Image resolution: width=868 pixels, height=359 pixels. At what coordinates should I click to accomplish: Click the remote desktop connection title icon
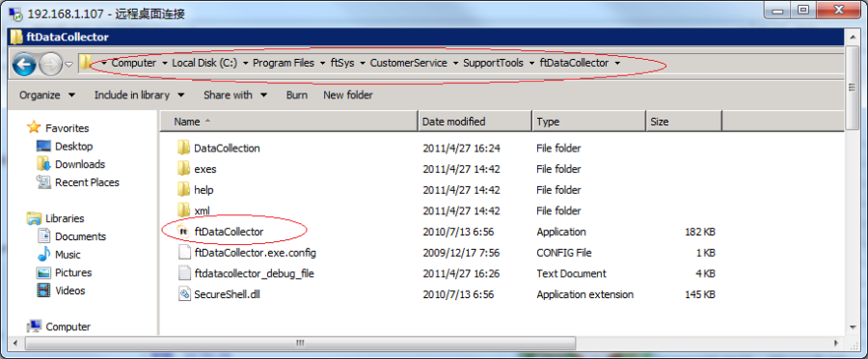[15, 14]
